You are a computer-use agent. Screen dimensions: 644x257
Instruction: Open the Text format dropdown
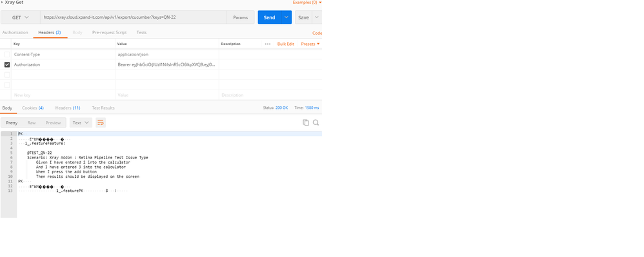[x=81, y=122]
